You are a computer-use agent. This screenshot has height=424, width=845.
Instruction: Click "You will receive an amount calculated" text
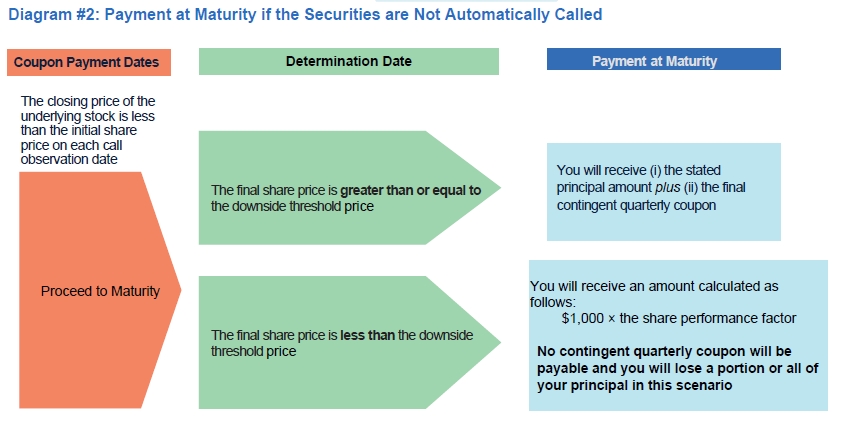click(x=653, y=286)
